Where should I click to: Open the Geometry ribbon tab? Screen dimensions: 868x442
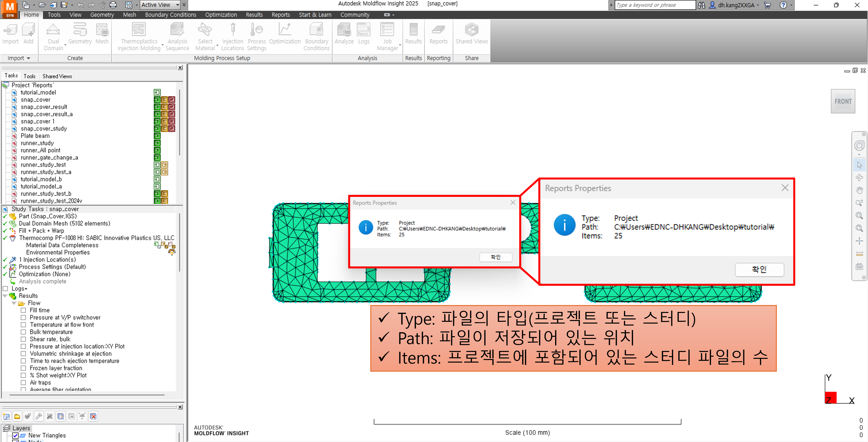(x=102, y=15)
